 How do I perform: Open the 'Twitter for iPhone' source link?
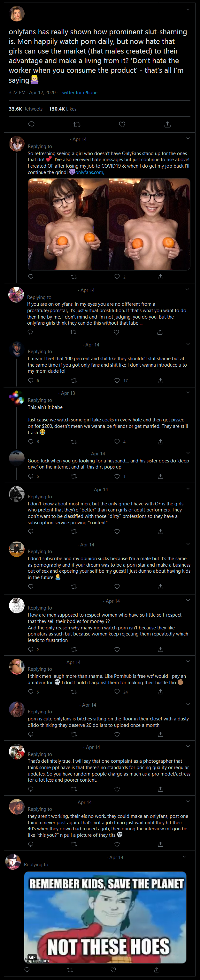click(x=78, y=92)
